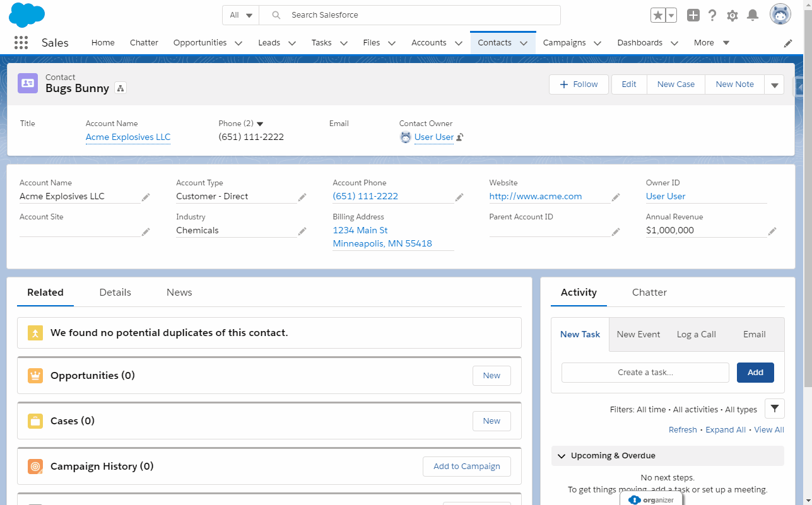Open the App Launcher grid icon
Image resolution: width=812 pixels, height=505 pixels.
pyautogui.click(x=21, y=43)
